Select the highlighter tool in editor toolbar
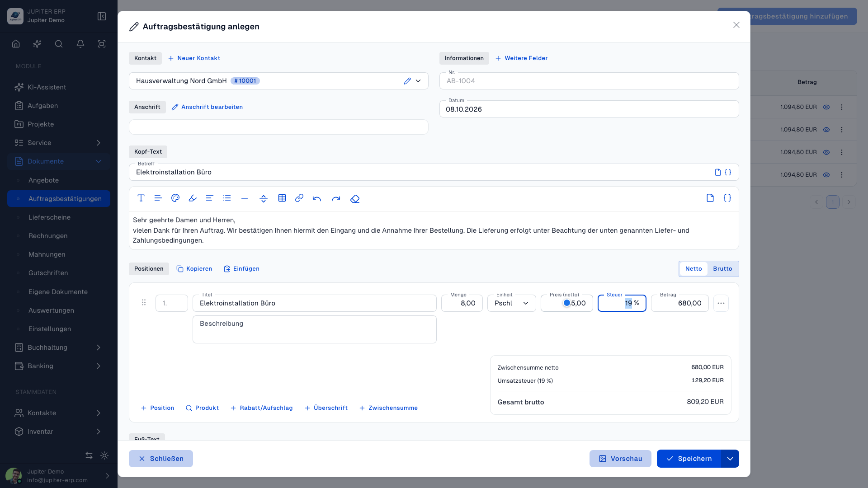The image size is (868, 488). coord(193,198)
